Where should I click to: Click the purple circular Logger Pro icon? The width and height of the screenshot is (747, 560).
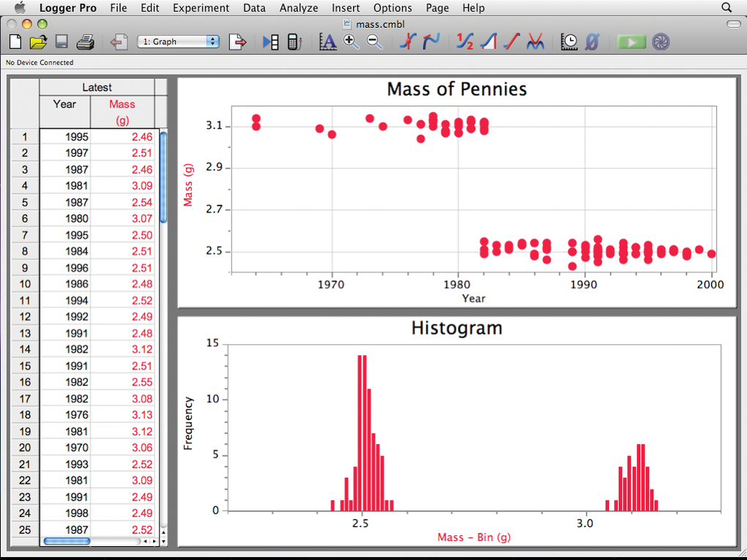[x=661, y=42]
